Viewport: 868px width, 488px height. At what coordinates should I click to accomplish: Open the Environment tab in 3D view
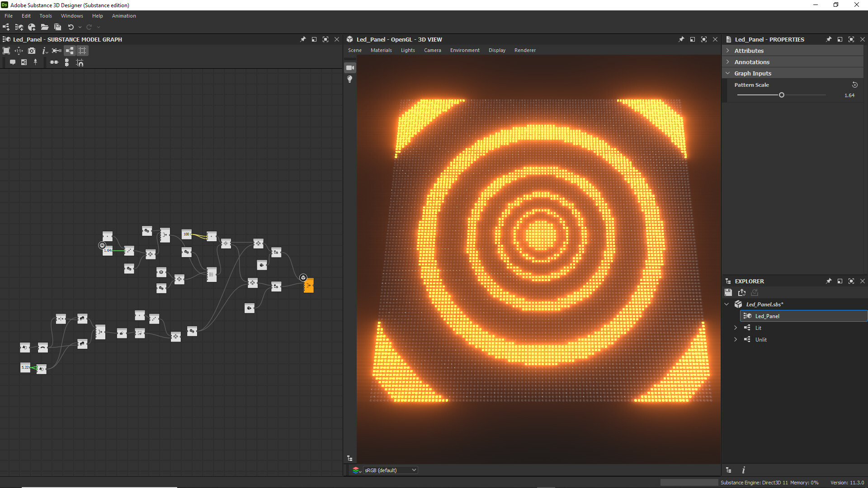pyautogui.click(x=464, y=50)
